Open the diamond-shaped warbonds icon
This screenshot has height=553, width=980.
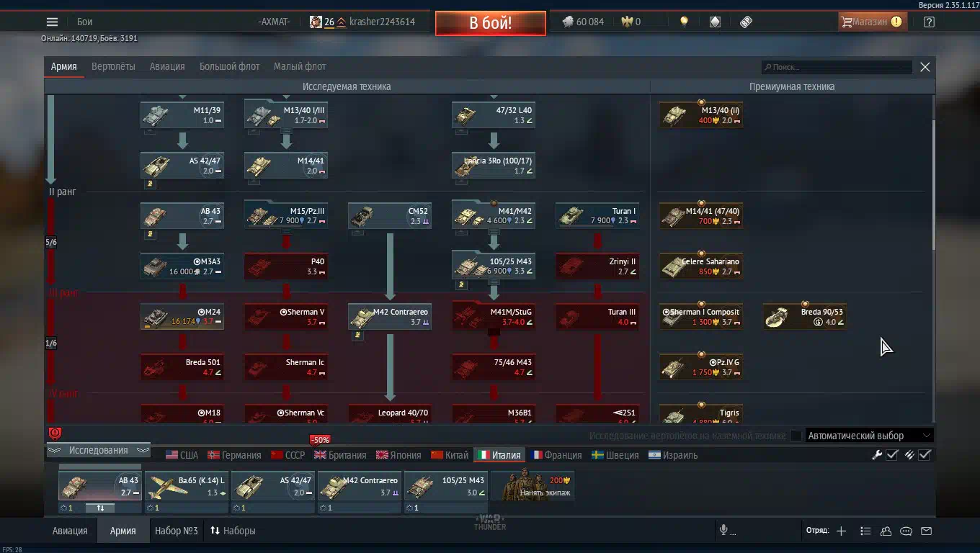coord(715,22)
